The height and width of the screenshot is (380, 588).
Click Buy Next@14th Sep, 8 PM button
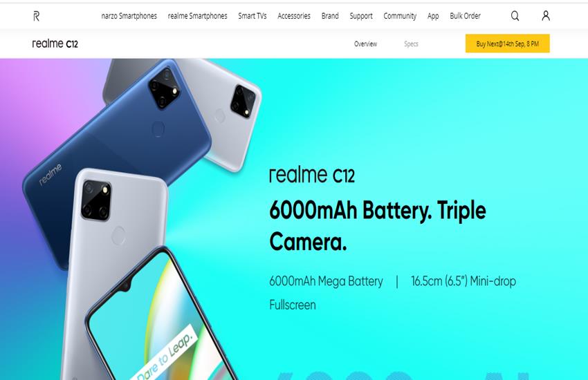pos(507,44)
